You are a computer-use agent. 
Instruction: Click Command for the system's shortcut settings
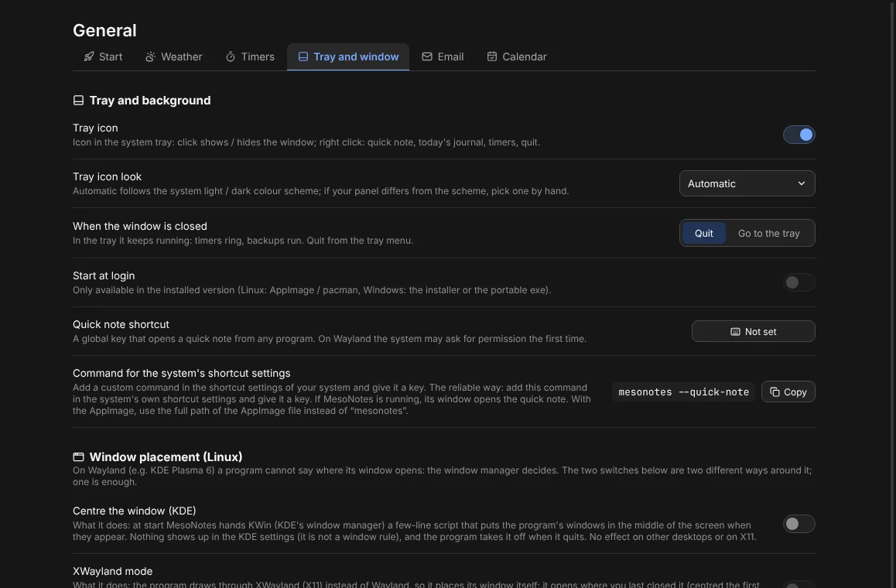181,373
